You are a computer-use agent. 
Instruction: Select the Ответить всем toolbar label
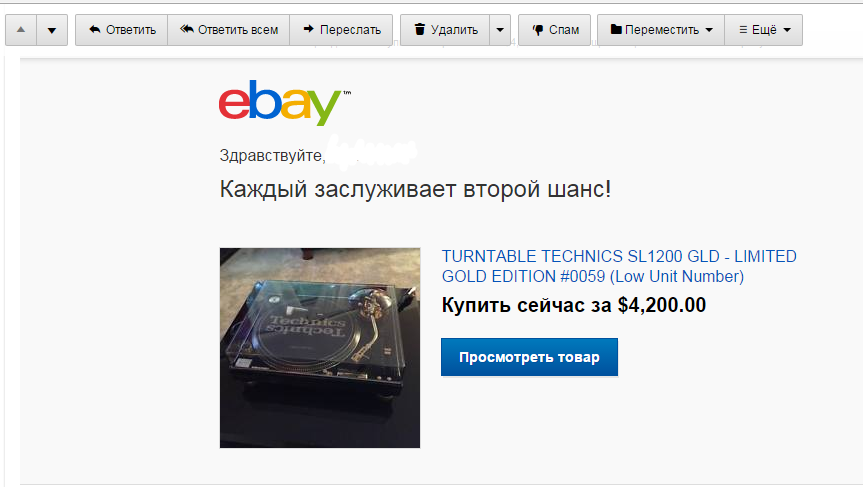click(x=238, y=30)
